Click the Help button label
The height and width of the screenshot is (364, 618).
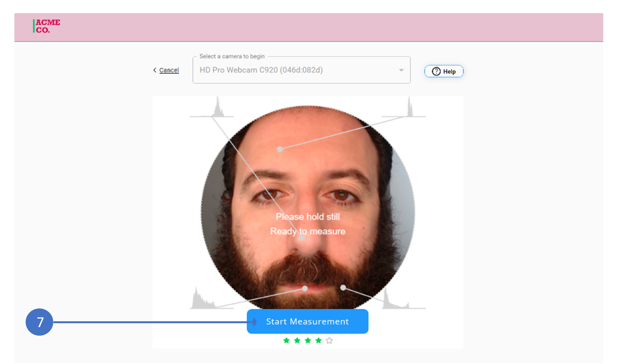(449, 71)
